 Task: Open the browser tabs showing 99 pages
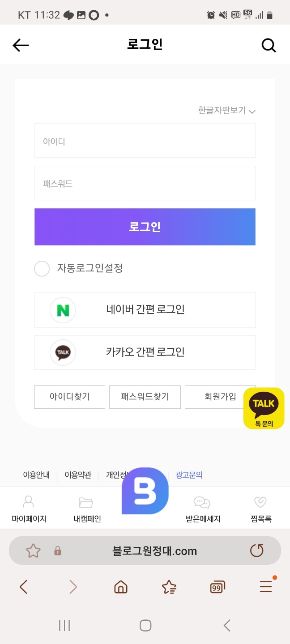pyautogui.click(x=217, y=586)
